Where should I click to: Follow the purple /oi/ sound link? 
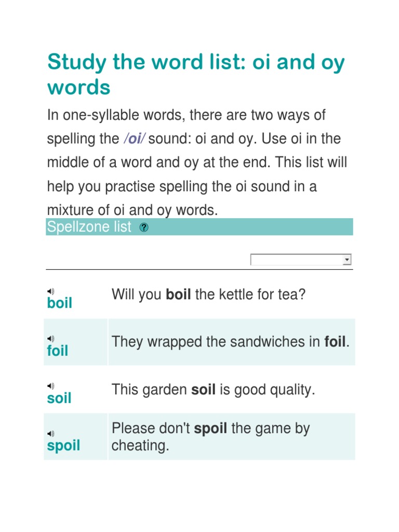tap(135, 139)
